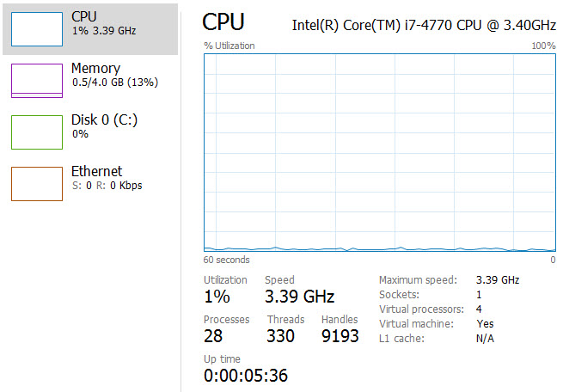Click the L1 cache label
Image resolution: width=563 pixels, height=392 pixels.
[402, 339]
